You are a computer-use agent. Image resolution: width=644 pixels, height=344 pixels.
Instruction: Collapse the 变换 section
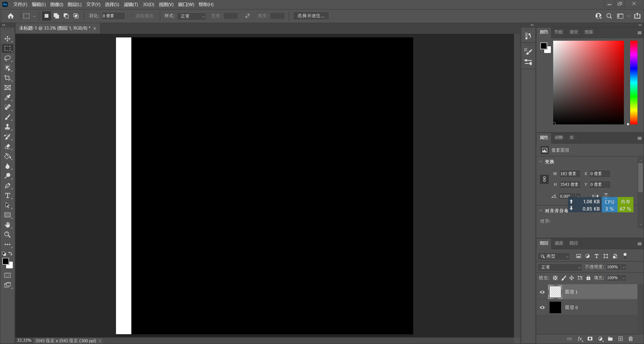click(x=541, y=162)
